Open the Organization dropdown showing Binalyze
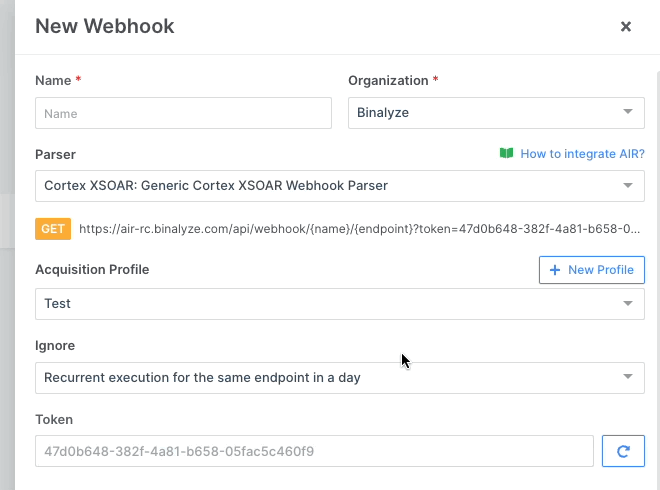The image size is (660, 490). coord(485,113)
